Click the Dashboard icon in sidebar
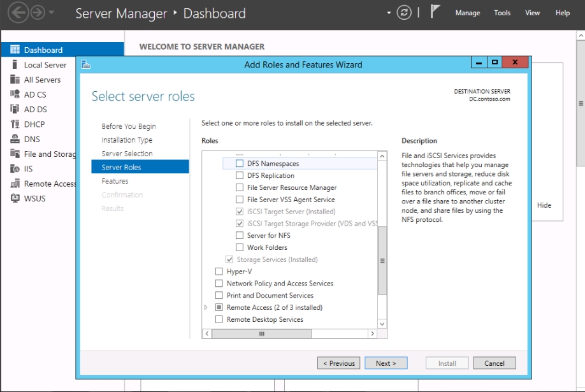Image resolution: width=585 pixels, height=392 pixels. pyautogui.click(x=15, y=50)
